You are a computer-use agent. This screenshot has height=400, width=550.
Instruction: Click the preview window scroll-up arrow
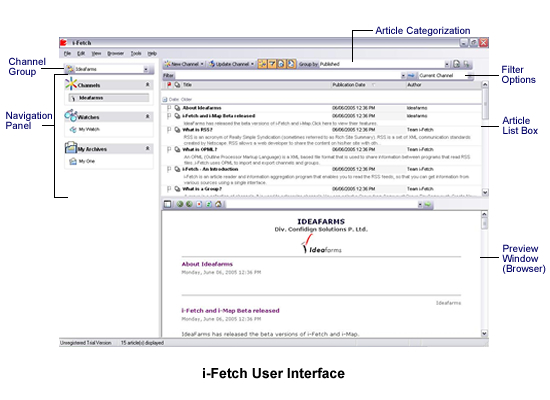pyautogui.click(x=484, y=214)
